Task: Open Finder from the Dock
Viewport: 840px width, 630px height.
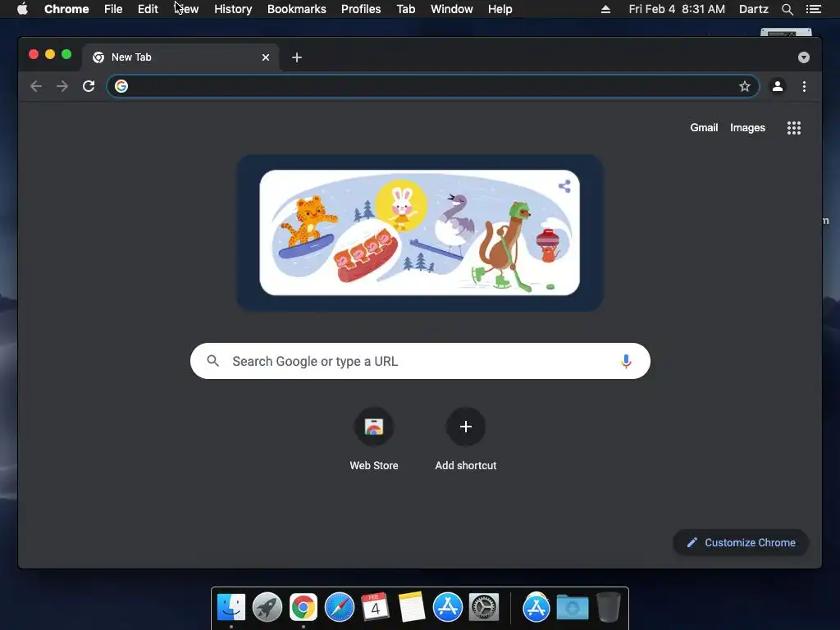Action: (231, 608)
